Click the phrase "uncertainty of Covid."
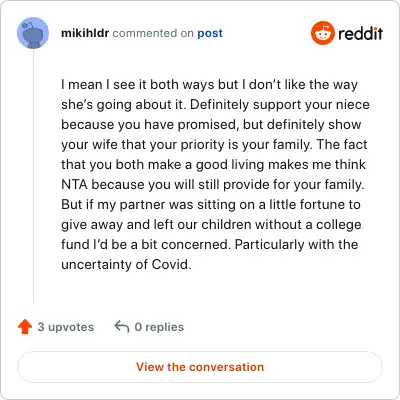The height and width of the screenshot is (400, 400). [126, 264]
